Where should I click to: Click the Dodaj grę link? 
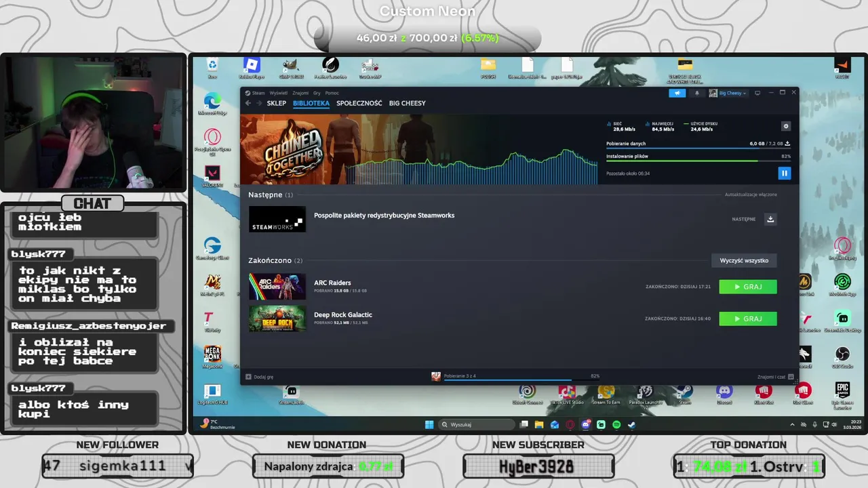click(x=264, y=377)
